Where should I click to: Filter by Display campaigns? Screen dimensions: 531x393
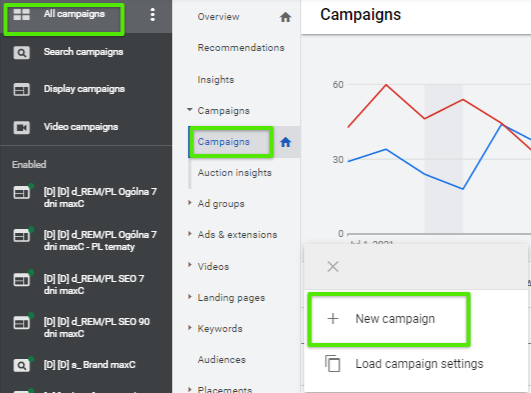(x=84, y=89)
